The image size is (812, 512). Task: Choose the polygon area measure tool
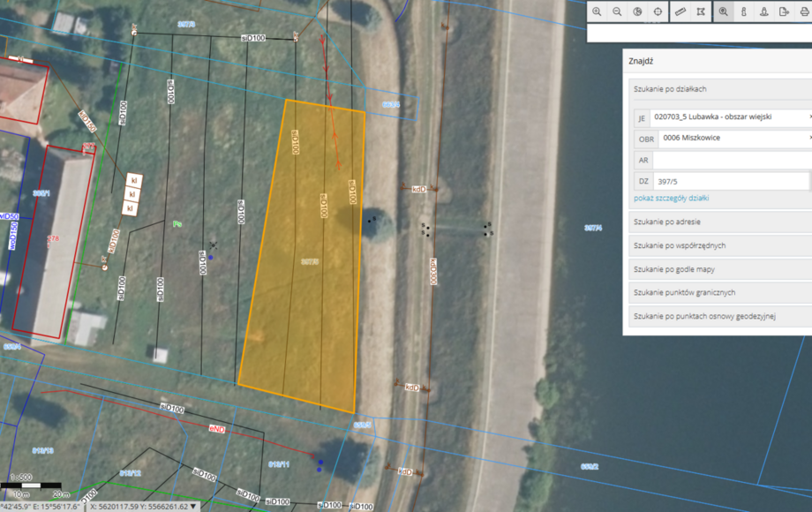pos(701,11)
